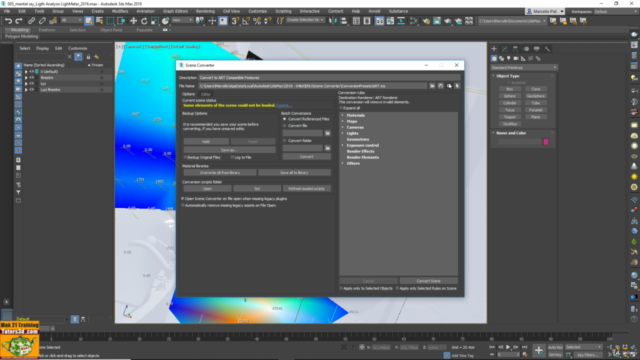The width and height of the screenshot is (640, 360).
Task: Click the Save as... button
Action: point(229,150)
